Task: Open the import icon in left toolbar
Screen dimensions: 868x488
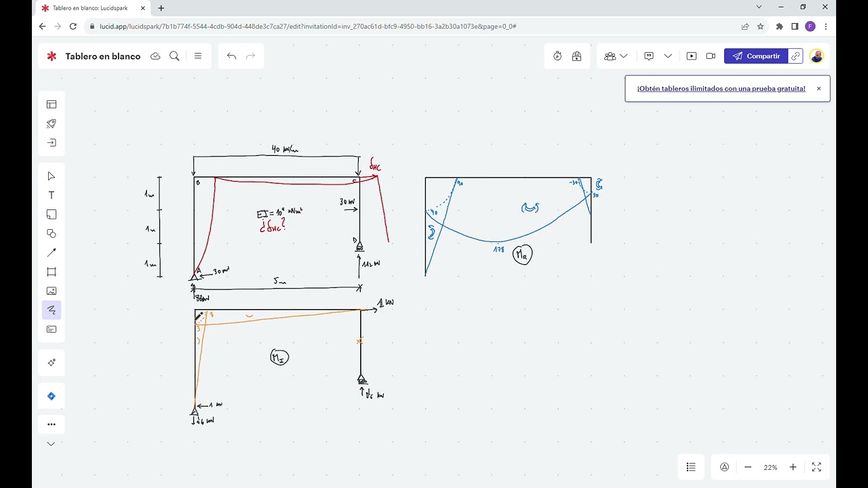Action: pyautogui.click(x=52, y=143)
